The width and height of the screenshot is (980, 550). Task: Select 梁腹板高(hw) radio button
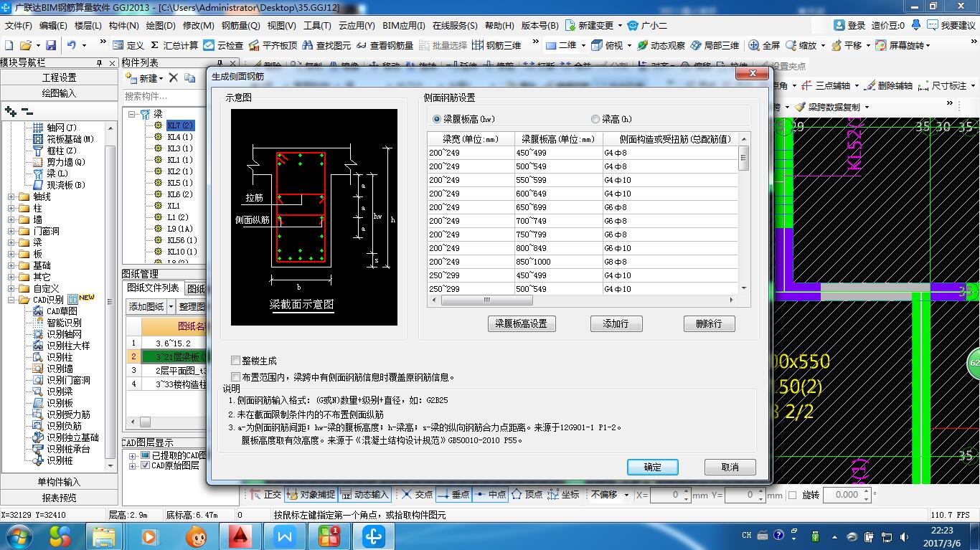pos(437,119)
